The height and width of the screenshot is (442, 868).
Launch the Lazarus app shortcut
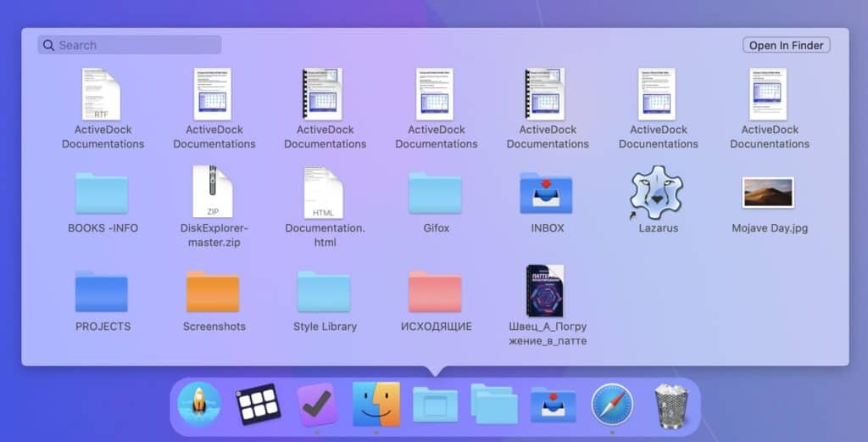tap(657, 193)
